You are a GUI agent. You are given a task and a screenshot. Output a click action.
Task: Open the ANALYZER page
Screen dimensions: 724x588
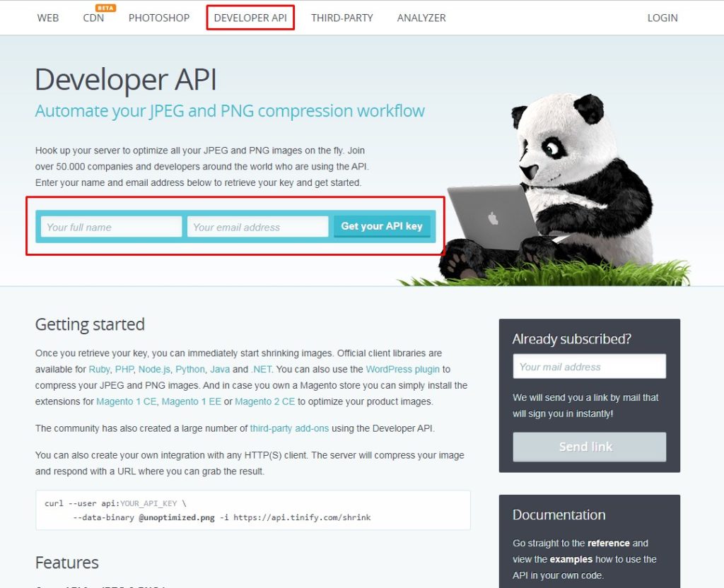click(x=421, y=18)
